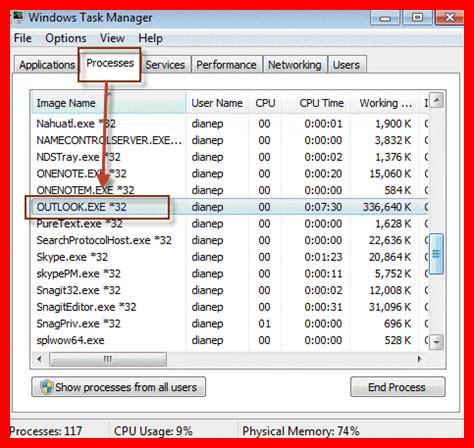
Task: Click the 0:07:30 CPU time value
Action: (x=323, y=207)
